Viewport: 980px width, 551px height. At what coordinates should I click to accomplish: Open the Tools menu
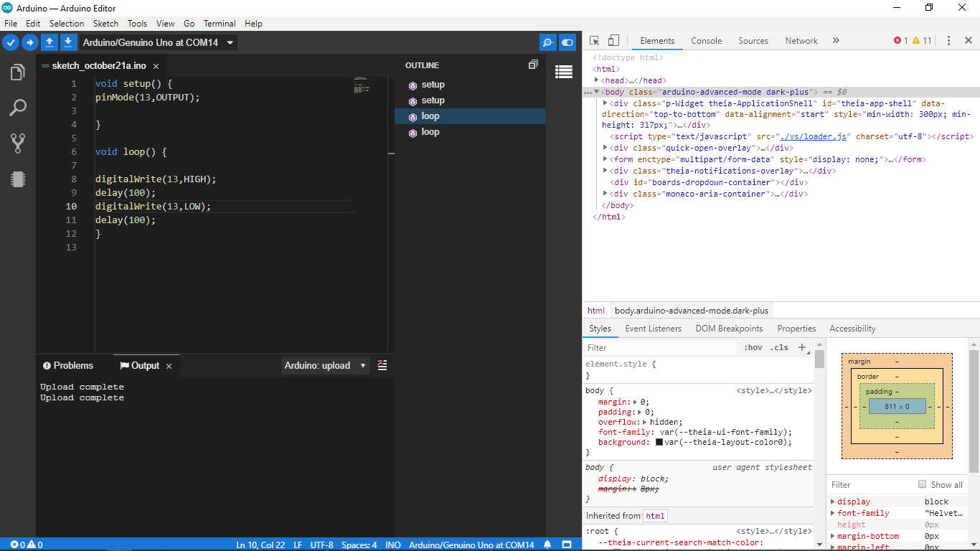[137, 24]
